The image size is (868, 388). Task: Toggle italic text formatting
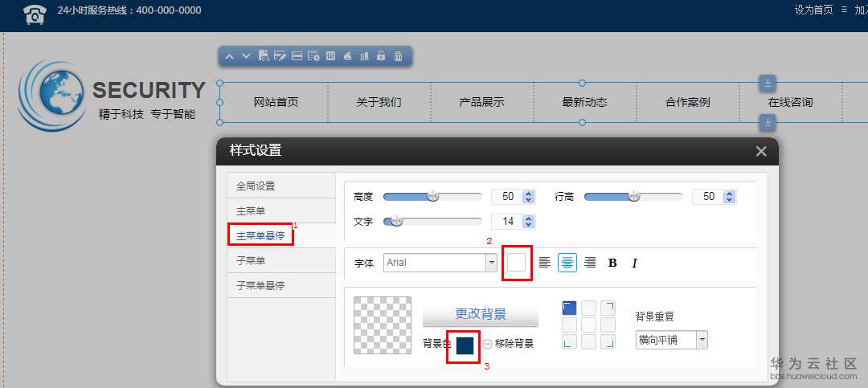coord(634,263)
